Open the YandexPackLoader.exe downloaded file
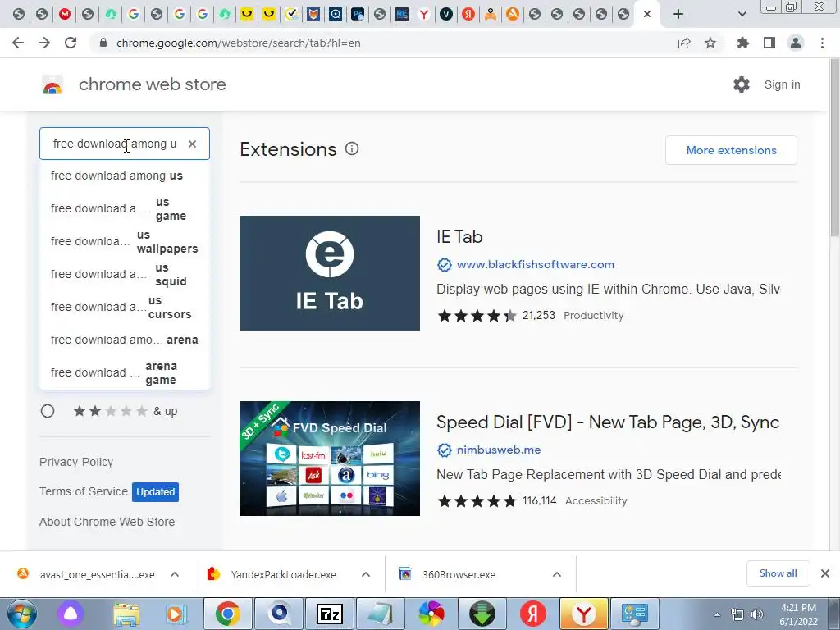This screenshot has width=840, height=630. point(283,574)
